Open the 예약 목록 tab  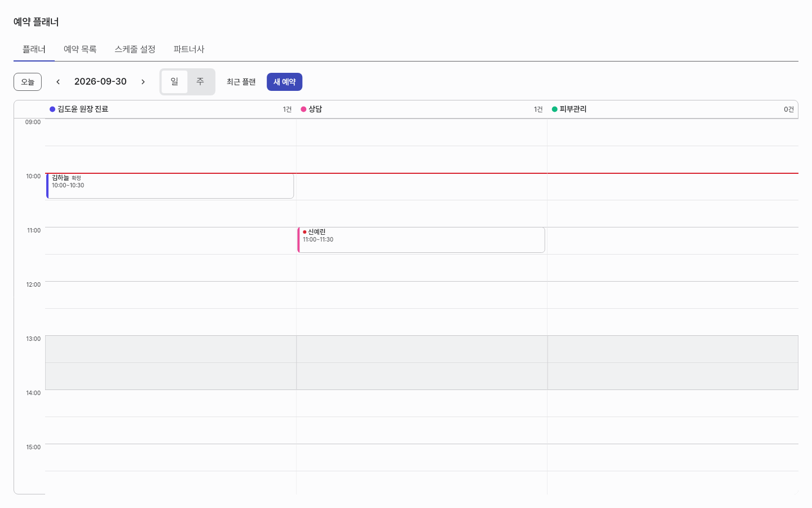tap(80, 50)
